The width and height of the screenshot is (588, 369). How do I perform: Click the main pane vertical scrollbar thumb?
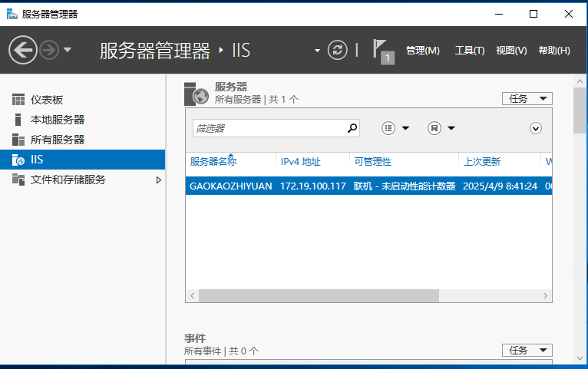pyautogui.click(x=580, y=110)
